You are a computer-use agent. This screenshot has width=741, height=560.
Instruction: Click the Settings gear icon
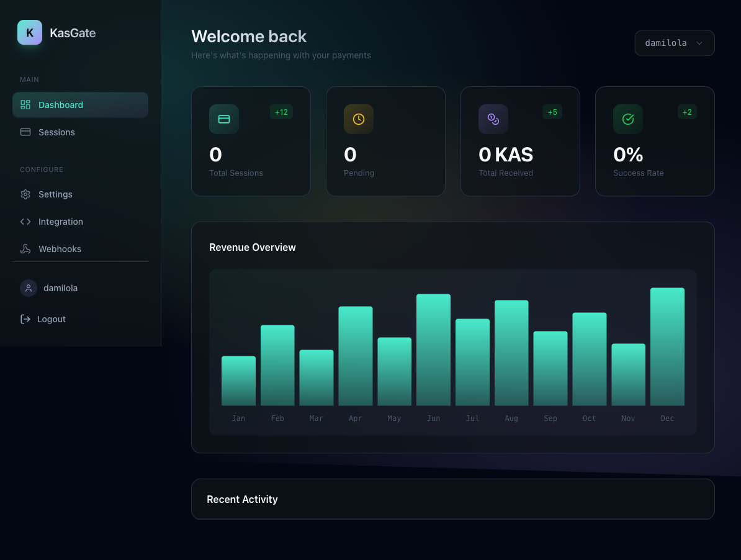(x=25, y=194)
